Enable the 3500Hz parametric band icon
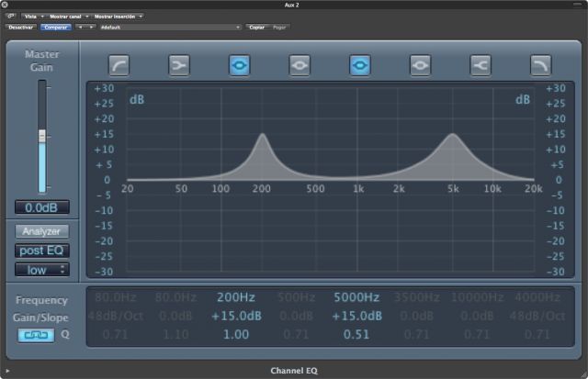This screenshot has width=588, height=379. pos(420,65)
